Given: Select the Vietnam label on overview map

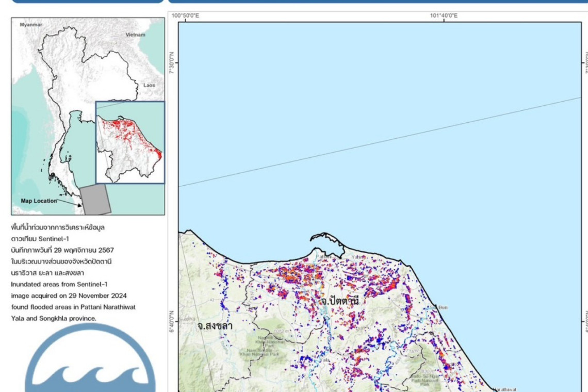Looking at the screenshot, I should point(136,35).
